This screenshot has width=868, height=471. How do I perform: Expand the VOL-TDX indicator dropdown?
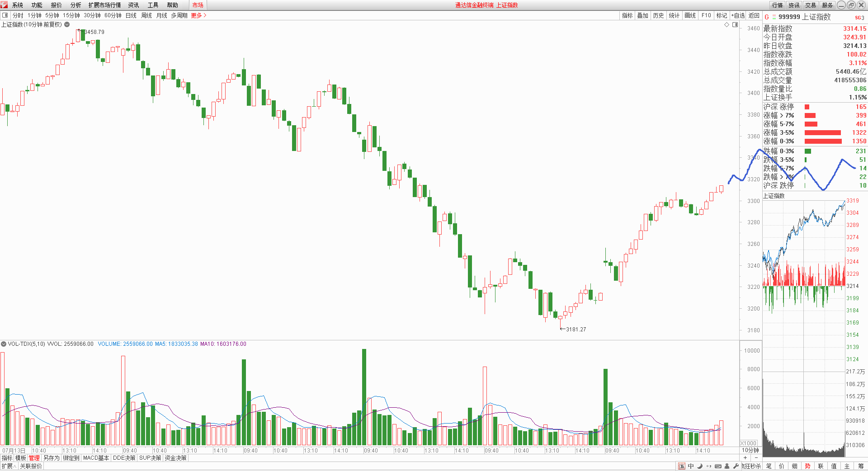click(x=4, y=344)
